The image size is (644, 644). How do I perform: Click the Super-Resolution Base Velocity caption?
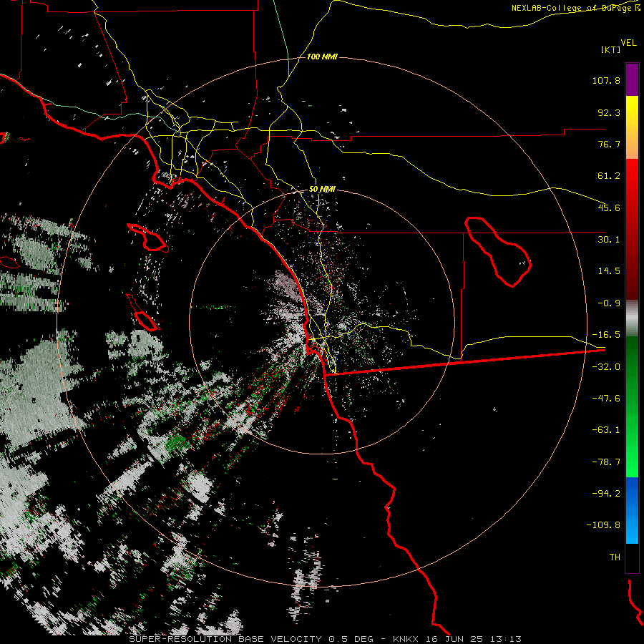(326, 639)
